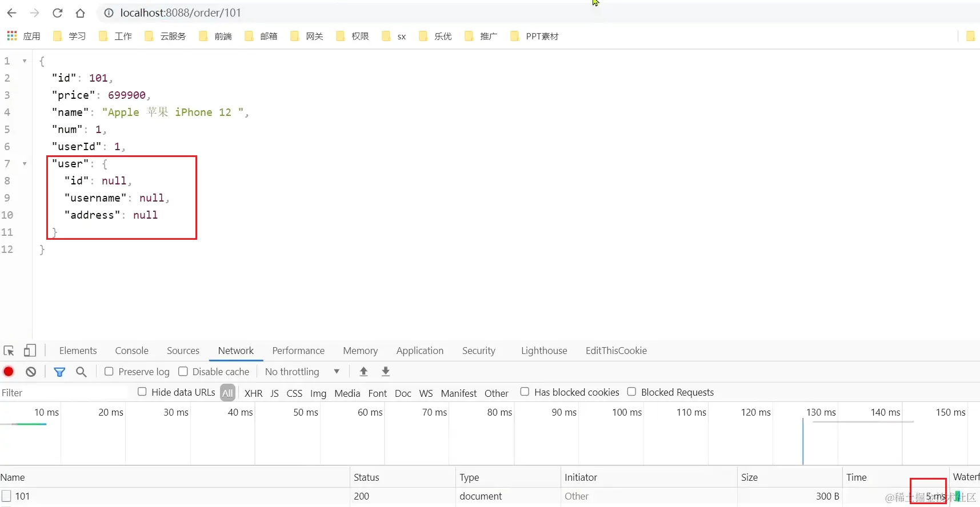The height and width of the screenshot is (507, 980).
Task: Export HAR file with download arrow
Action: pyautogui.click(x=386, y=372)
